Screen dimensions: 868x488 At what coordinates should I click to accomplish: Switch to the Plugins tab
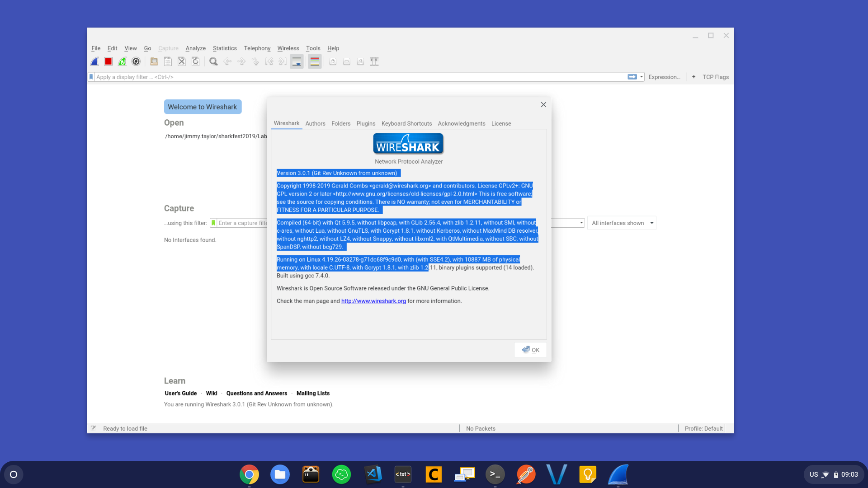(366, 123)
